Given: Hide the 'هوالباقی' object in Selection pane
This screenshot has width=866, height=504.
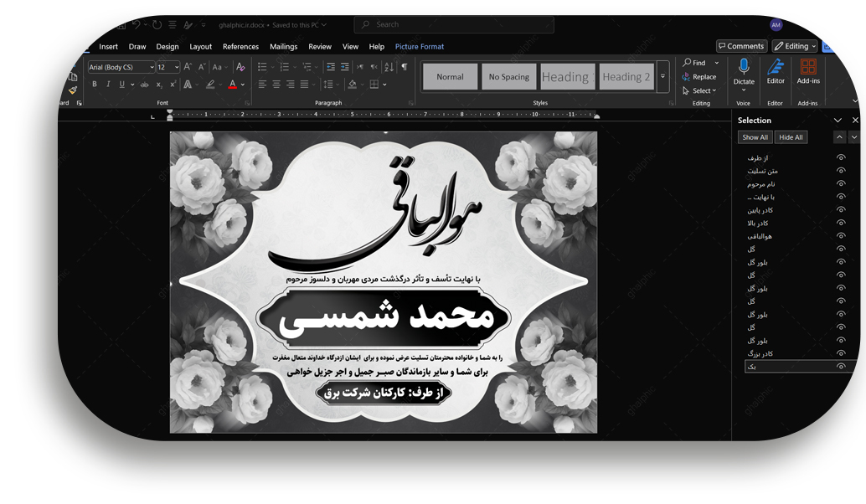Looking at the screenshot, I should pos(841,236).
